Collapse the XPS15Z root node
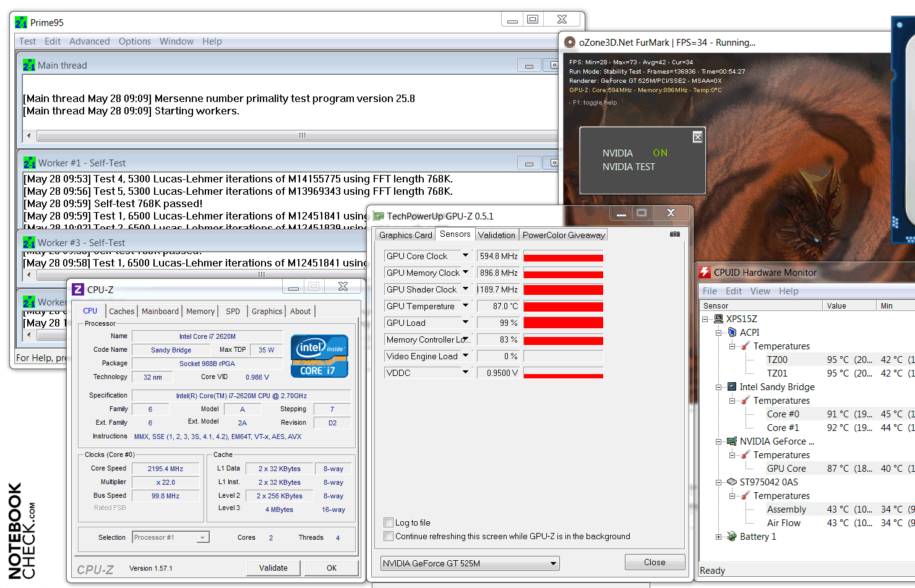This screenshot has width=915, height=588. pos(705,319)
